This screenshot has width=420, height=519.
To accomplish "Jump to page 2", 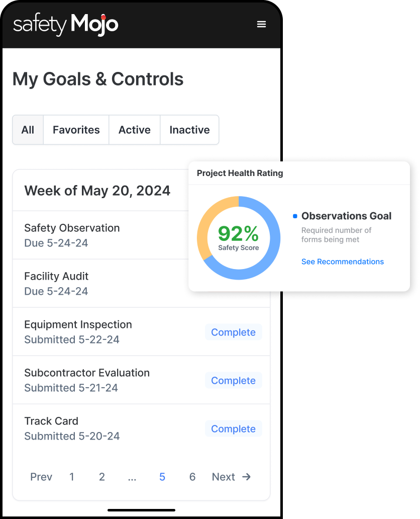I will tap(102, 477).
